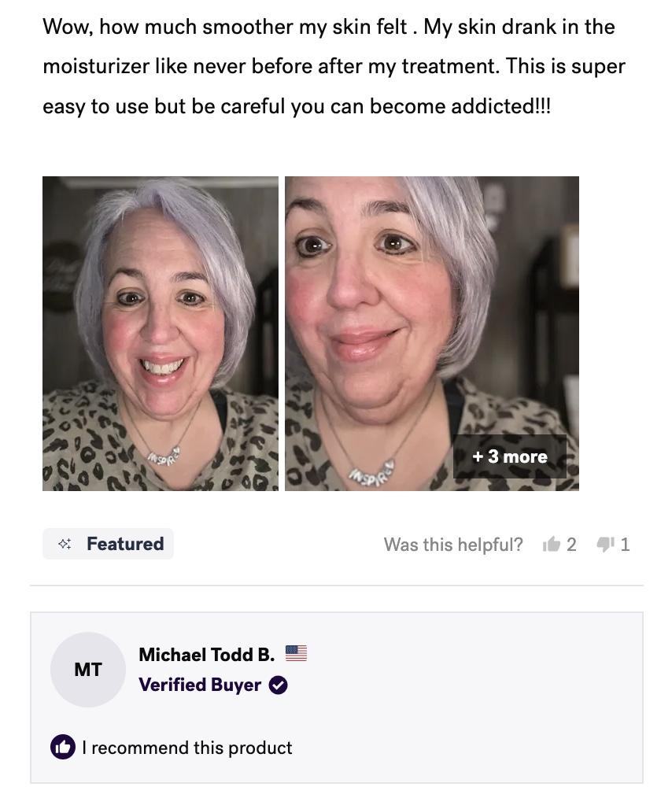This screenshot has height=798, width=672.
Task: Open the first smiling review photo
Action: 161,334
